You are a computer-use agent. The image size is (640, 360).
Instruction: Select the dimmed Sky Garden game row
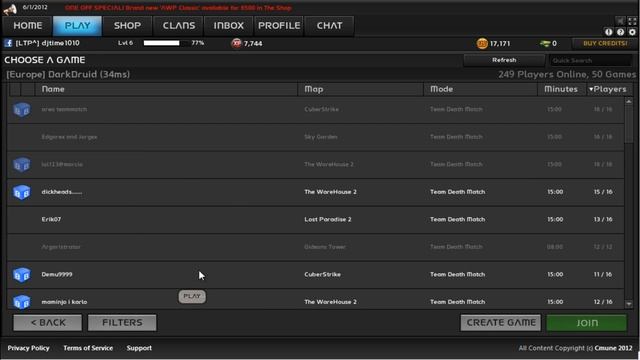(x=316, y=137)
